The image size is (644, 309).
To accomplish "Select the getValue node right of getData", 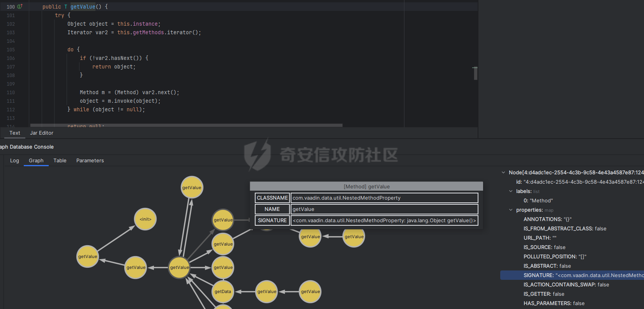I will 267,291.
